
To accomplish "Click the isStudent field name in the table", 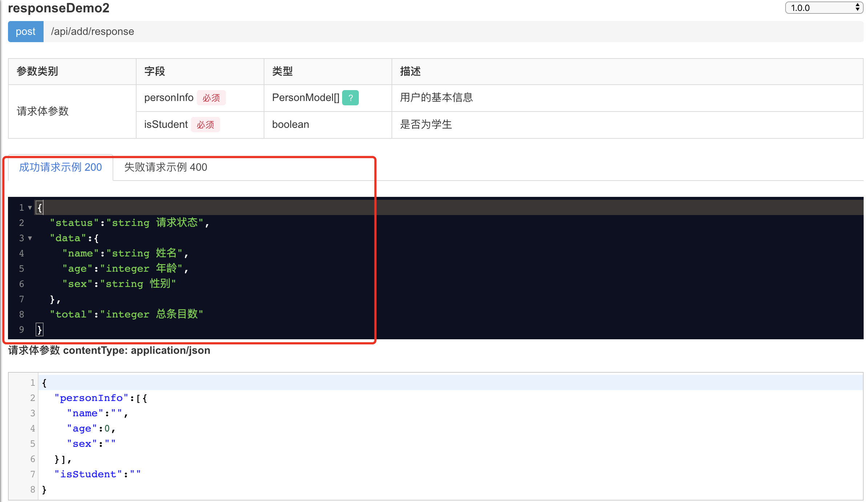I will [x=166, y=125].
